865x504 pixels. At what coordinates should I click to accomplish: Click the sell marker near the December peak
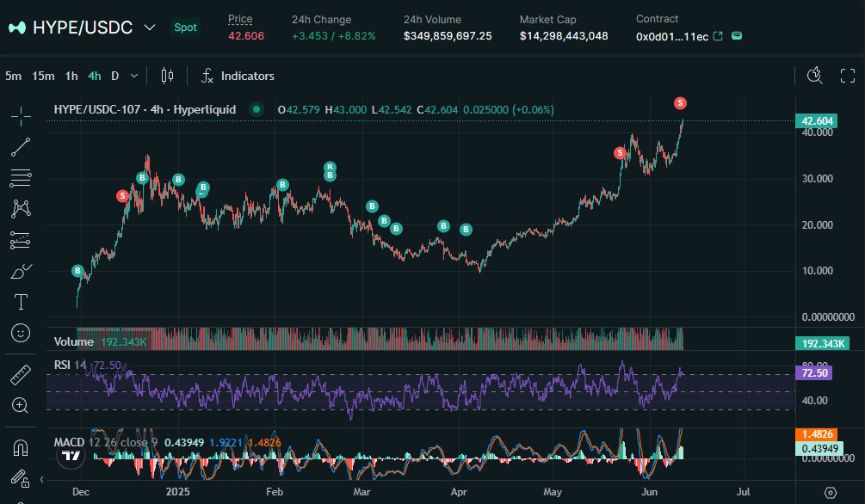(x=122, y=196)
